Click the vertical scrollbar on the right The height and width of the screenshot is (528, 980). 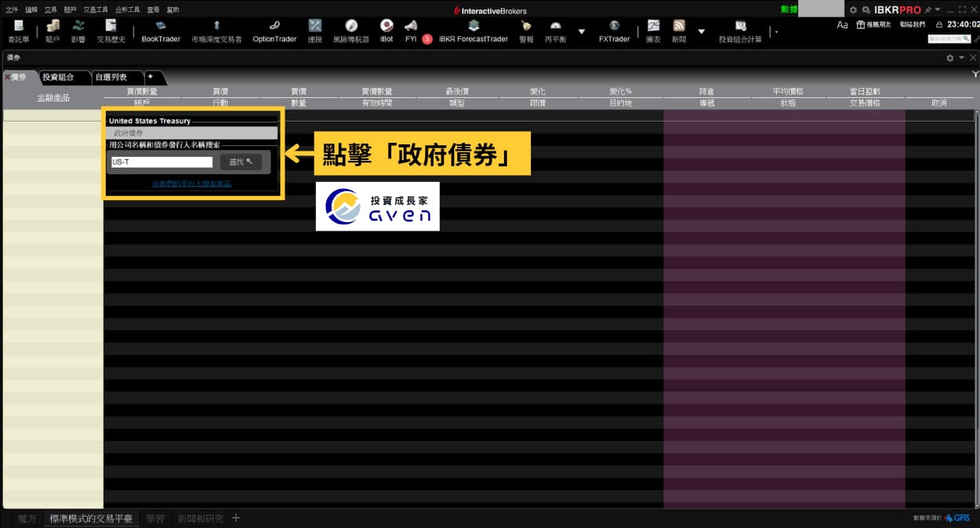click(x=976, y=310)
